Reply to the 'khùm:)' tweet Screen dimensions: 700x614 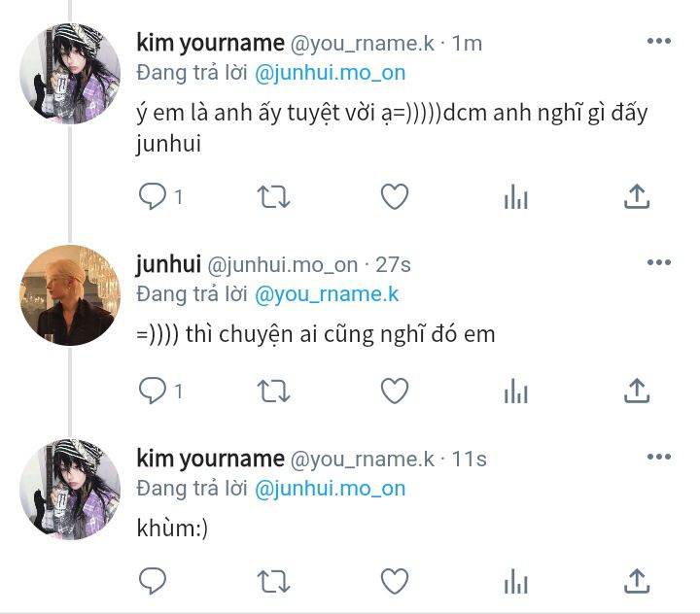(x=153, y=581)
